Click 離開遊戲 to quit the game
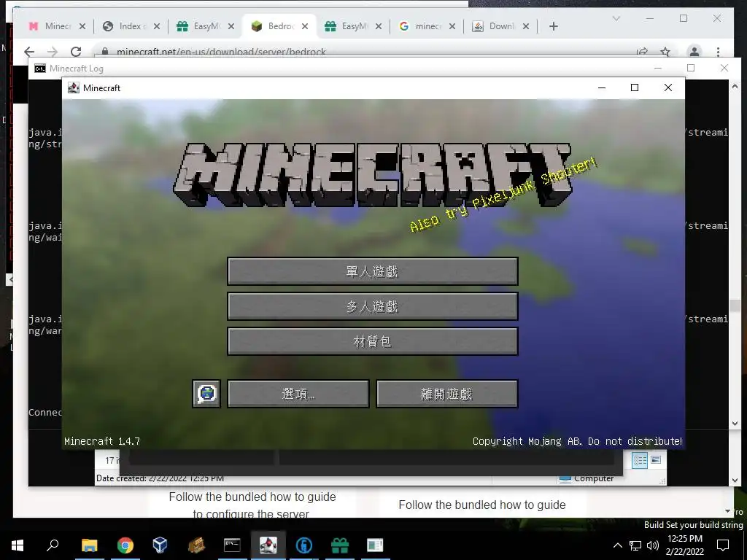This screenshot has height=560, width=747. pyautogui.click(x=447, y=394)
